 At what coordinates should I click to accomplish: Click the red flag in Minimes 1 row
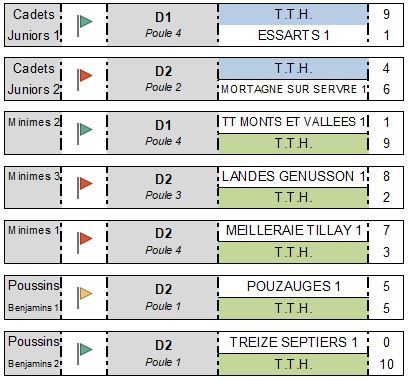(x=85, y=242)
